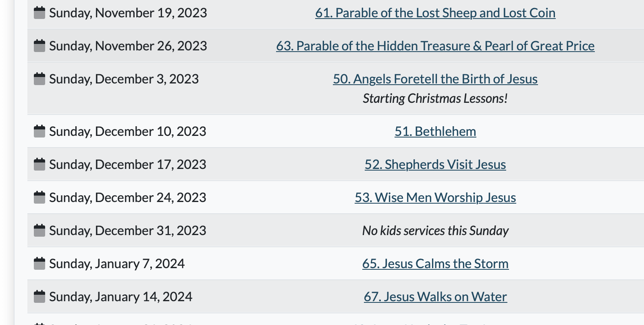Open 65. Jesus Calms the Storm lesson
The image size is (644, 325).
point(435,264)
